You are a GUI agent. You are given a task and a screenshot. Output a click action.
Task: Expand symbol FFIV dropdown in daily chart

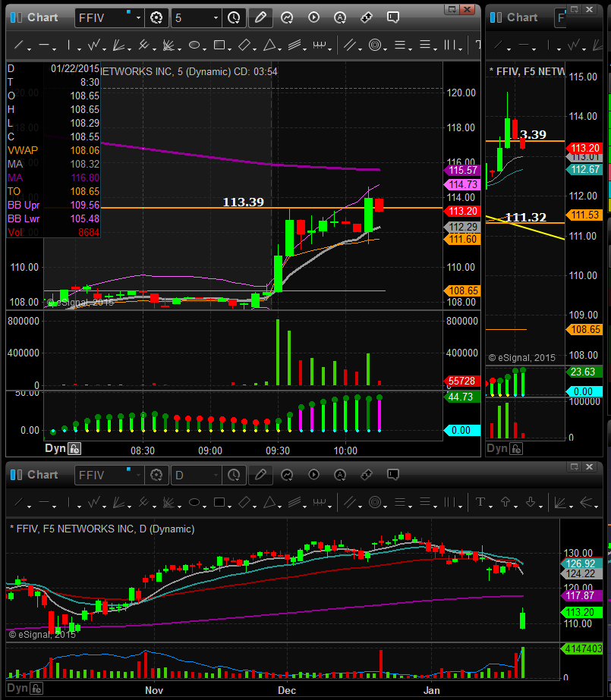(x=138, y=475)
